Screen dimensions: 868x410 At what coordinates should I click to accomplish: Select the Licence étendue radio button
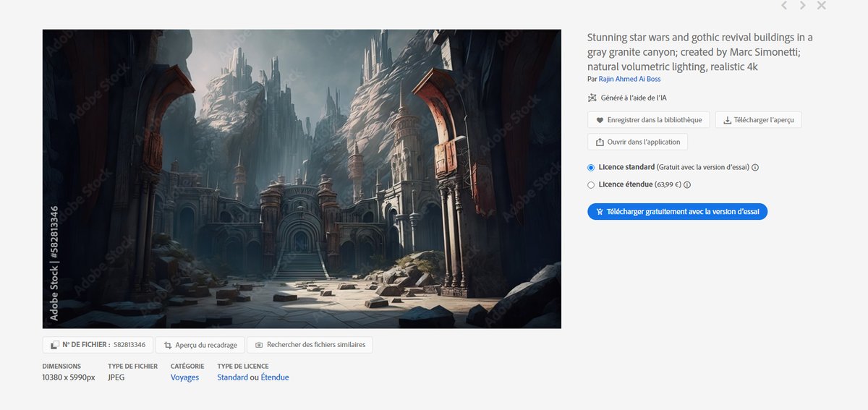[591, 185]
